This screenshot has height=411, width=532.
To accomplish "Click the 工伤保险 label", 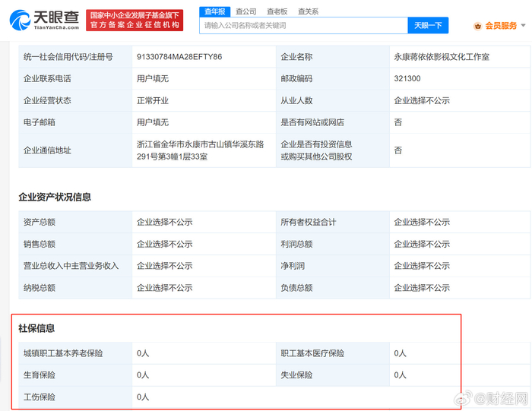I will click(x=40, y=397).
